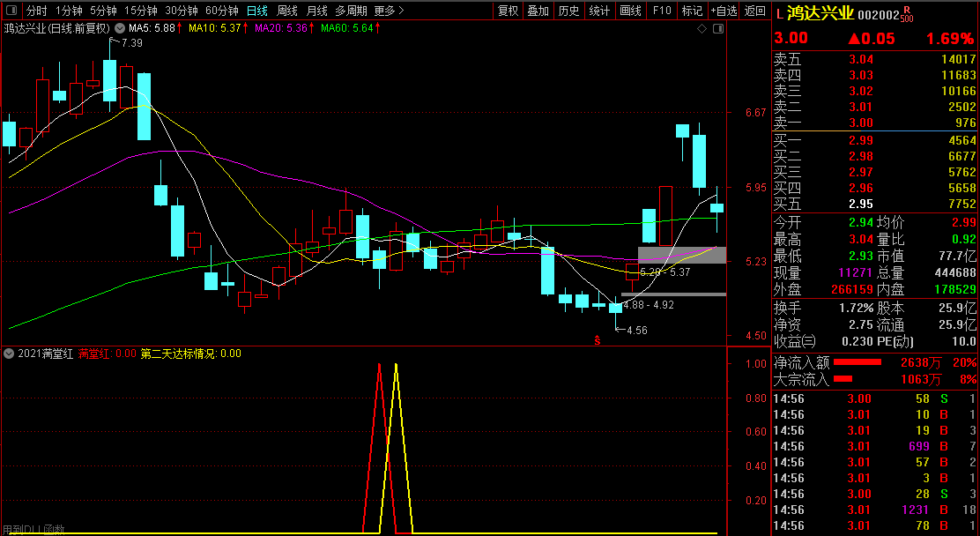Add stock via +自选 button

pos(724,11)
